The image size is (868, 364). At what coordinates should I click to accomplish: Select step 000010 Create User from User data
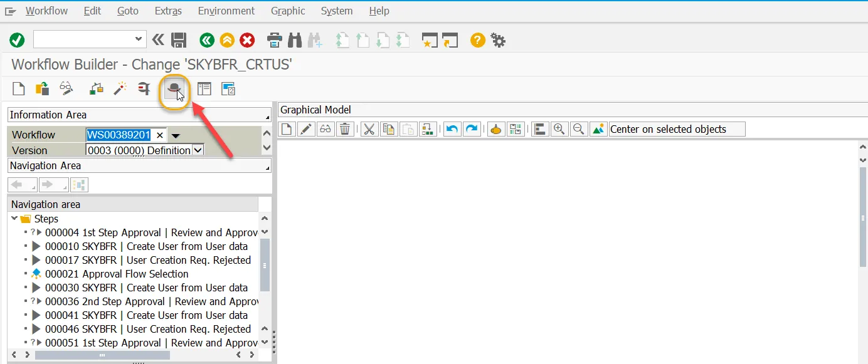(146, 246)
